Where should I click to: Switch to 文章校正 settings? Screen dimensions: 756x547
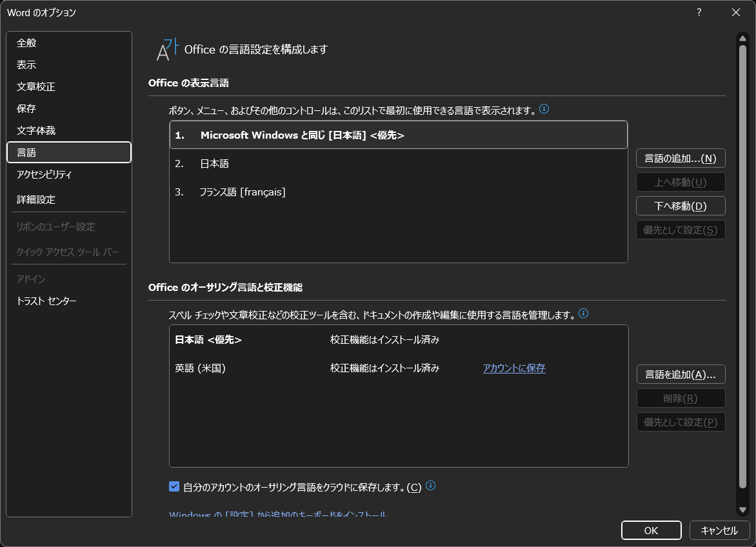point(69,86)
